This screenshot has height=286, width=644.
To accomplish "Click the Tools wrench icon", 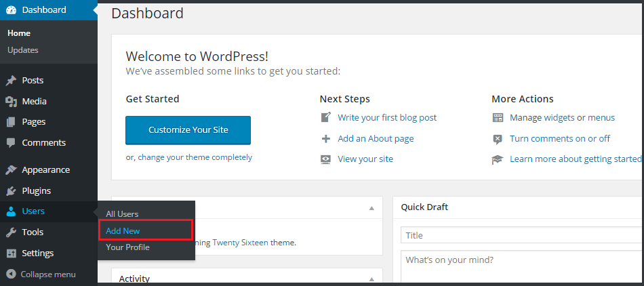I will 11,232.
